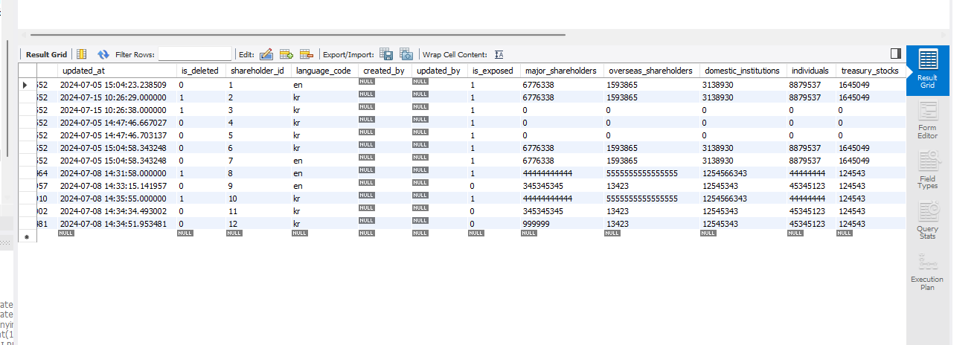This screenshot has height=345, width=980.
Task: Click the grid columns icon beside Result Grid
Action: [82, 54]
